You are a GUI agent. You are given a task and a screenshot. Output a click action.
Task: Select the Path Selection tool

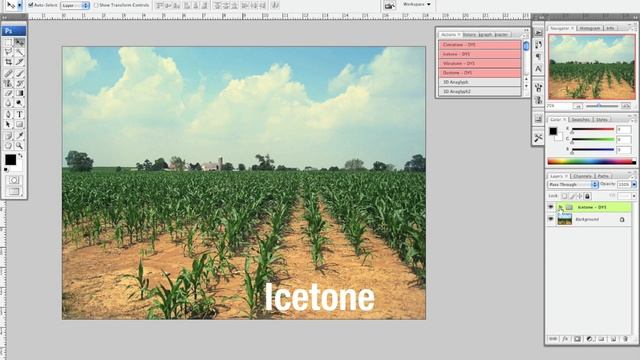[x=9, y=124]
